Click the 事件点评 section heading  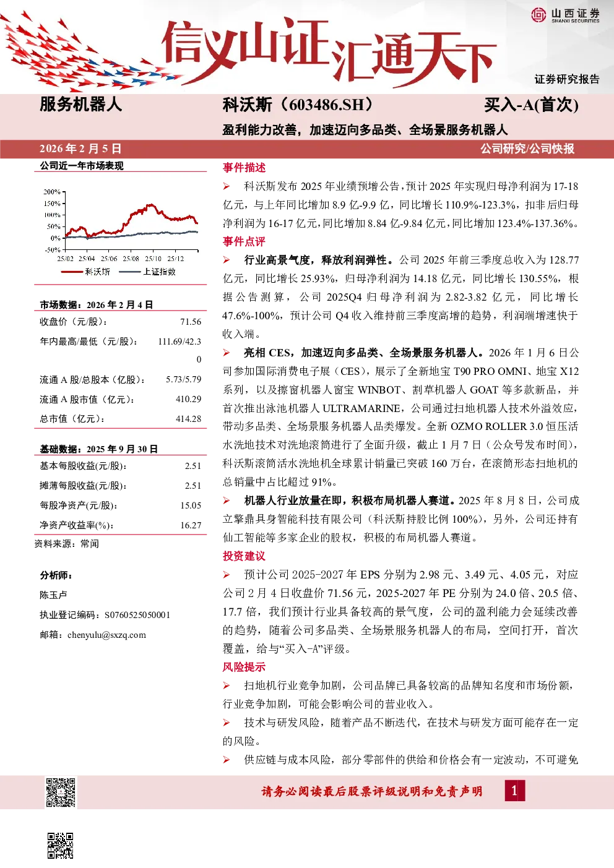tap(244, 242)
